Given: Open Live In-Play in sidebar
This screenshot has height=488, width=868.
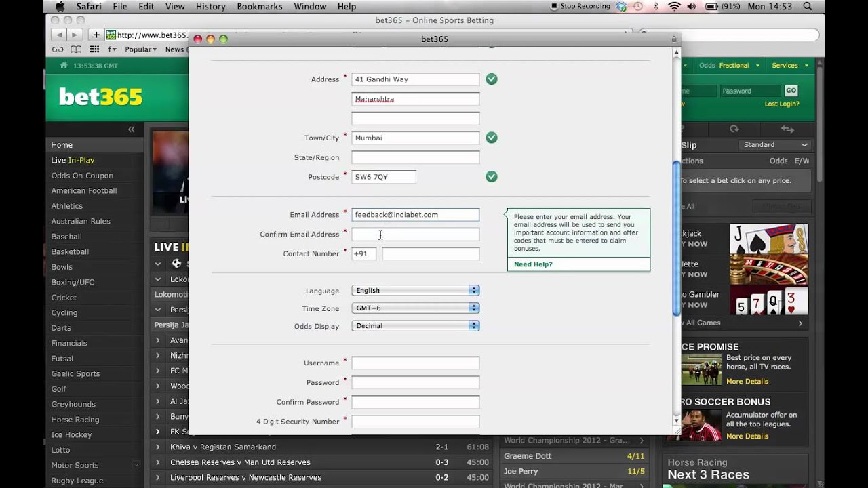Looking at the screenshot, I should tap(73, 161).
